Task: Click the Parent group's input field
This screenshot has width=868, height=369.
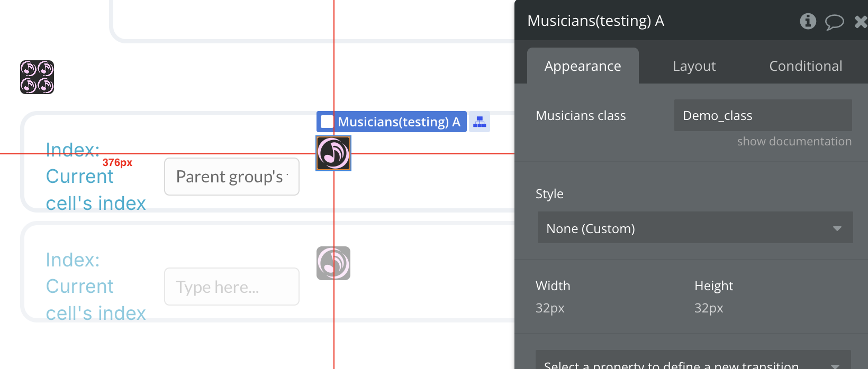Action: 232,177
